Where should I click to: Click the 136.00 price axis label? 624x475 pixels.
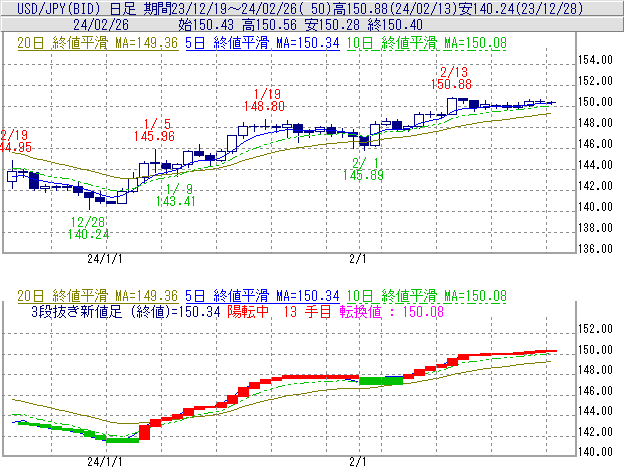[595, 249]
